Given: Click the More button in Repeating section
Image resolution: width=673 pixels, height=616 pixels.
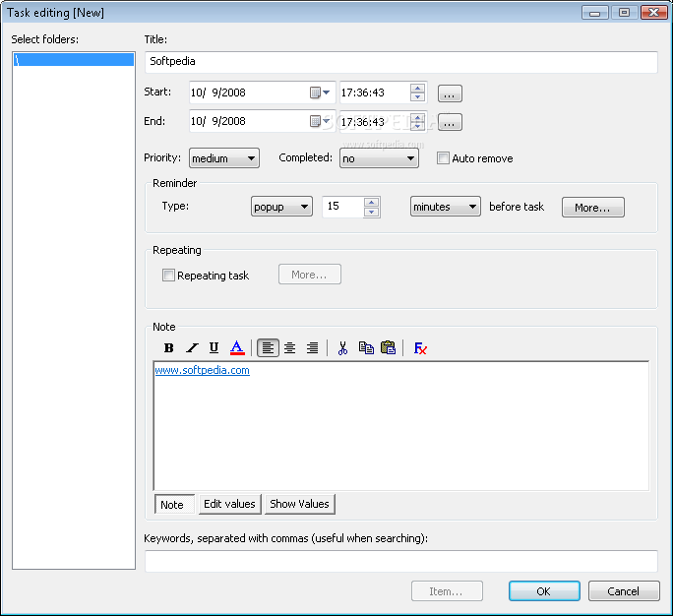Looking at the screenshot, I should click(310, 275).
